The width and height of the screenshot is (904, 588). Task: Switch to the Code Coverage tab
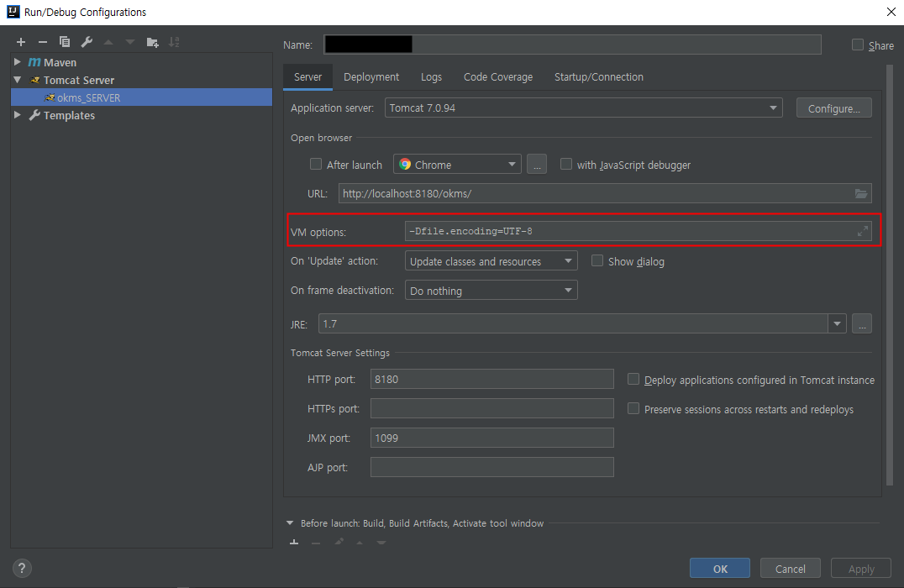498,76
